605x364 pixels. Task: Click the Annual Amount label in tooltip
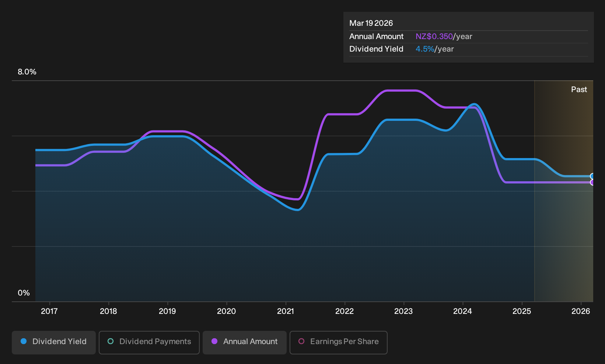pos(376,36)
